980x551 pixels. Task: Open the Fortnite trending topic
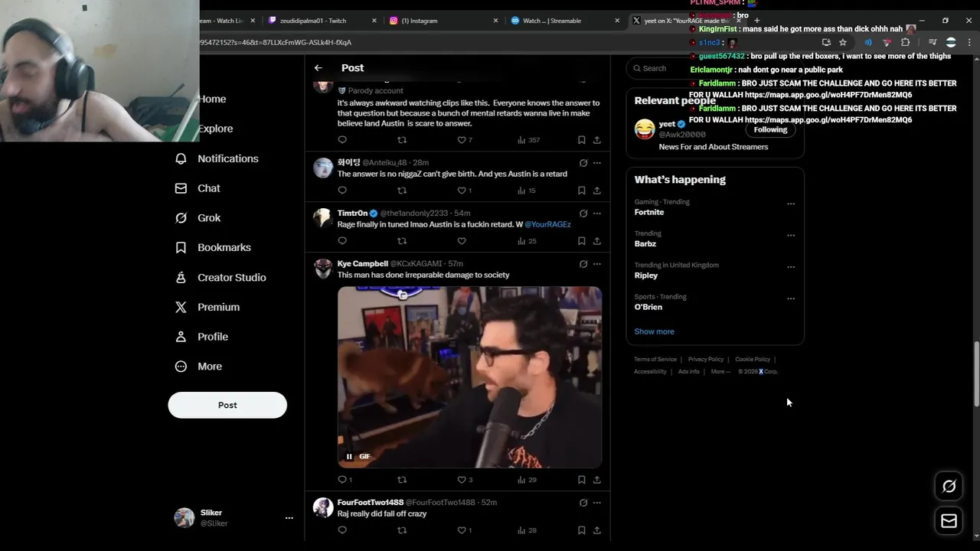tap(649, 212)
